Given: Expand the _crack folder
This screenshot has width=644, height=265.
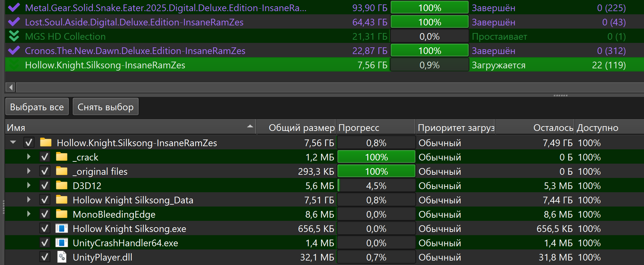Looking at the screenshot, I should pyautogui.click(x=29, y=157).
